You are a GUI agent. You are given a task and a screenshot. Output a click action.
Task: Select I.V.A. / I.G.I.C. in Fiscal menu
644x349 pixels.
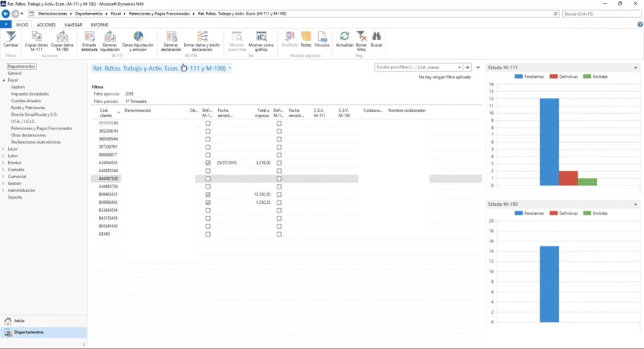point(23,121)
